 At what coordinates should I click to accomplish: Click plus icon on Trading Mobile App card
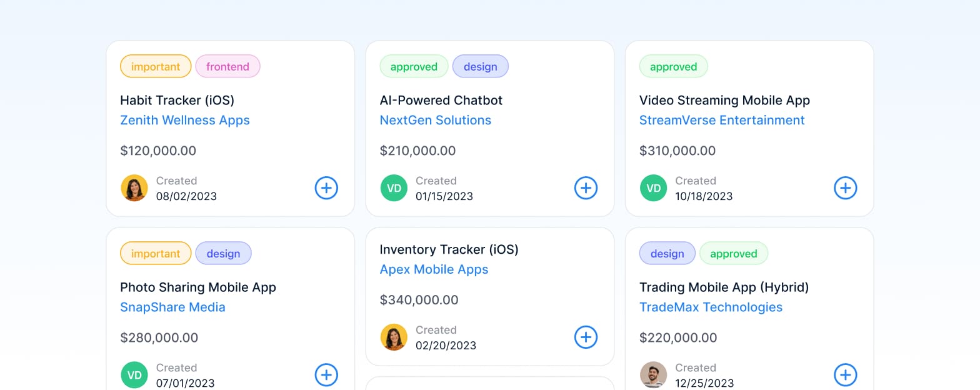point(846,375)
